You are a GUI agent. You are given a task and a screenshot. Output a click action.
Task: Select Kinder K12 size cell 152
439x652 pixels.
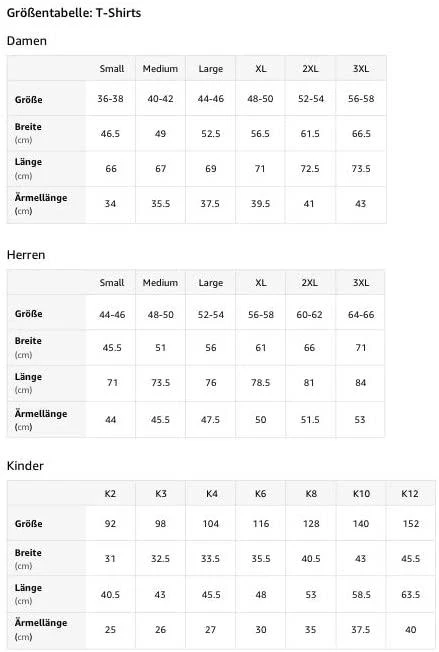[x=410, y=524]
